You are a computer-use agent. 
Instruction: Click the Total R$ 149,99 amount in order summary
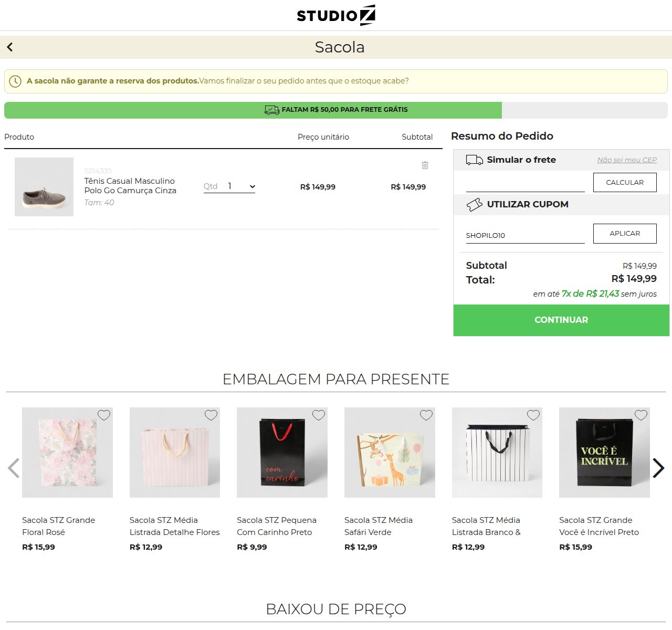coord(634,279)
